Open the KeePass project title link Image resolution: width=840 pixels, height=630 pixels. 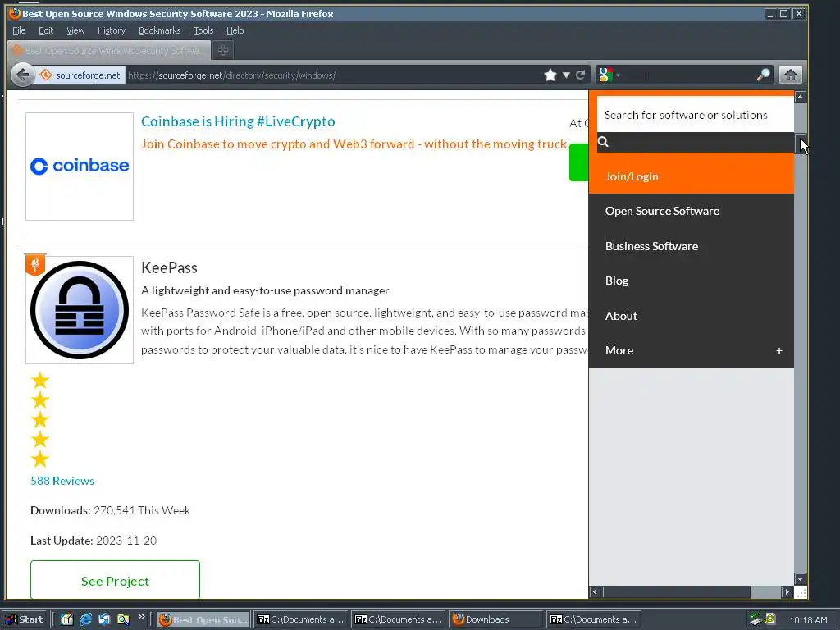pyautogui.click(x=169, y=267)
